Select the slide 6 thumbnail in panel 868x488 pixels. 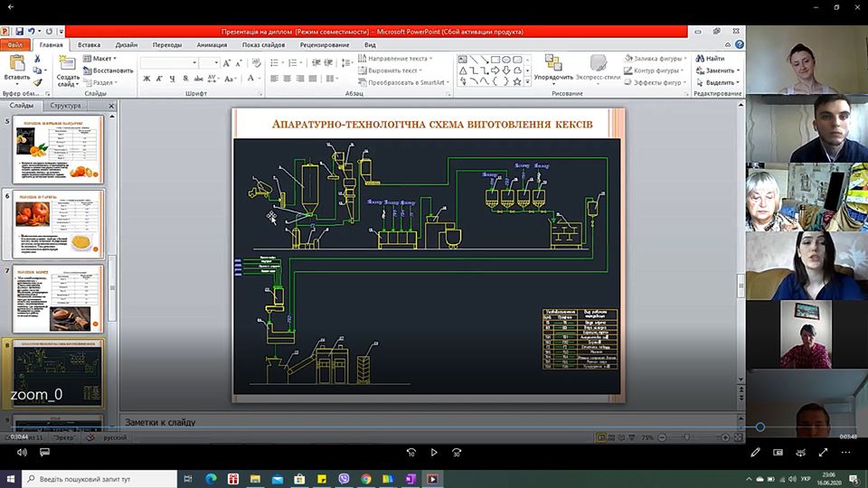pos(58,223)
